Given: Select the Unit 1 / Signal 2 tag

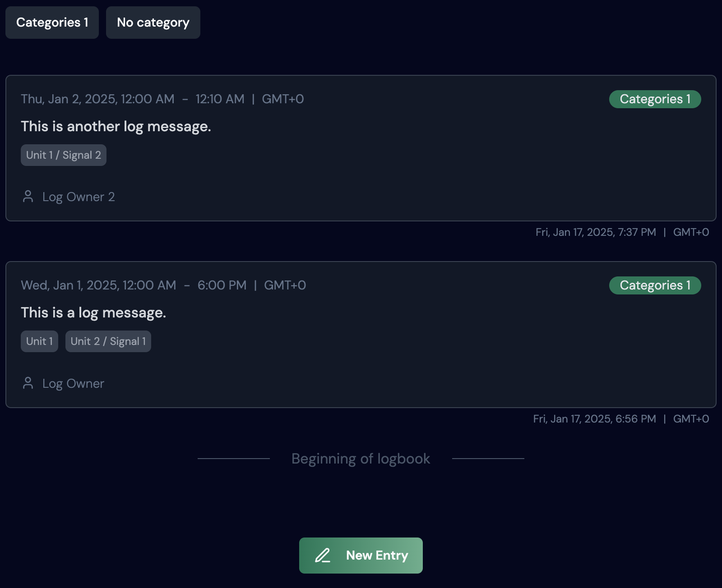Looking at the screenshot, I should [64, 155].
